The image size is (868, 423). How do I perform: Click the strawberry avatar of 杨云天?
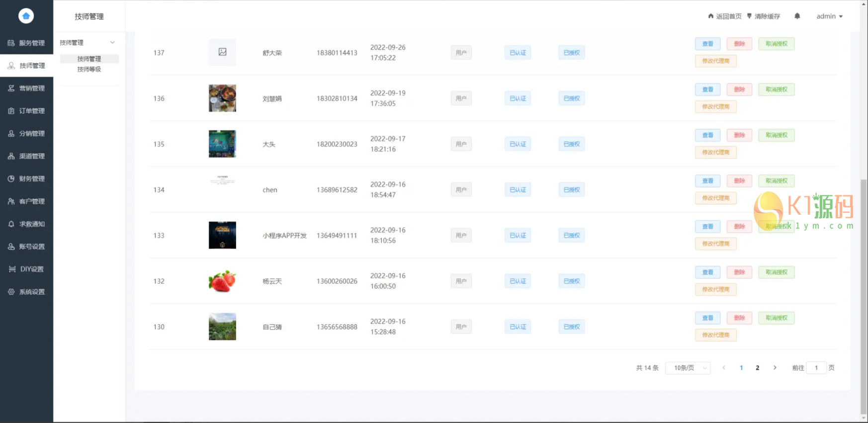222,281
